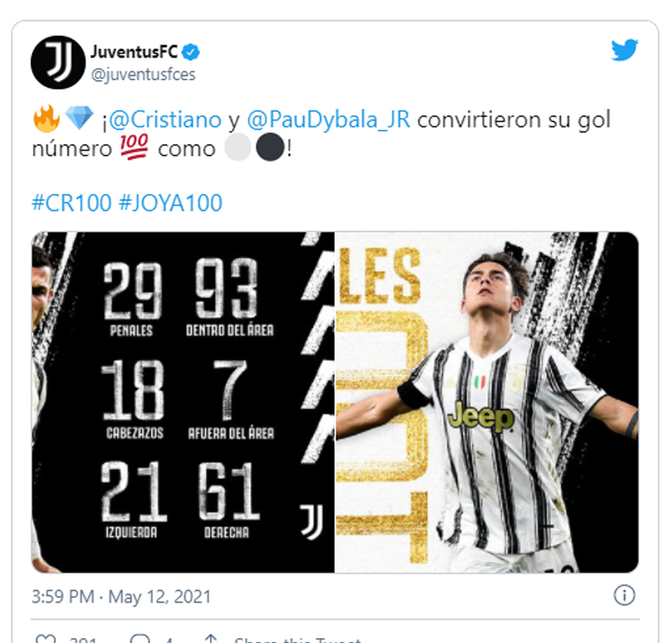Open the #CR100 hashtag
This screenshot has height=643, width=672.
click(72, 203)
